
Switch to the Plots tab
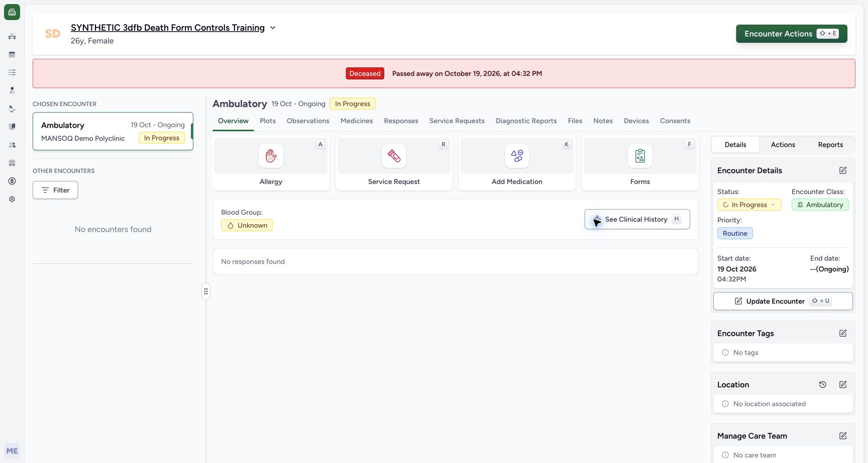pyautogui.click(x=268, y=121)
